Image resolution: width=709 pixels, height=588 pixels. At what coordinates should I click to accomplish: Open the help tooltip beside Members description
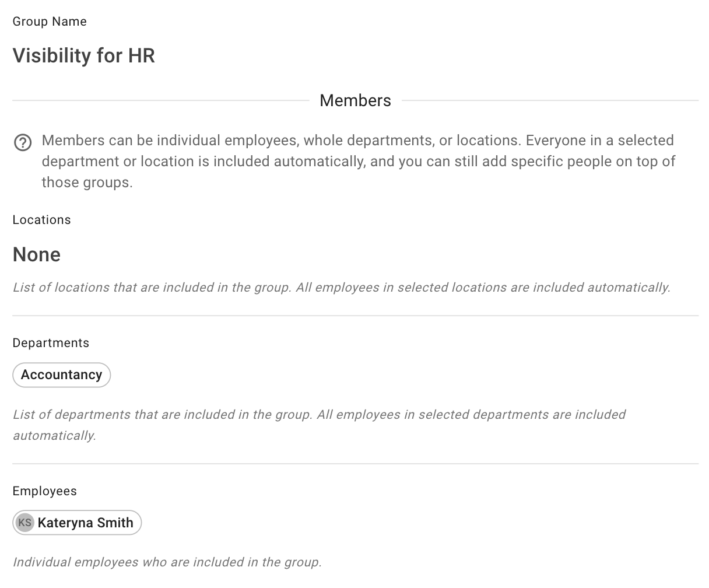tap(23, 142)
